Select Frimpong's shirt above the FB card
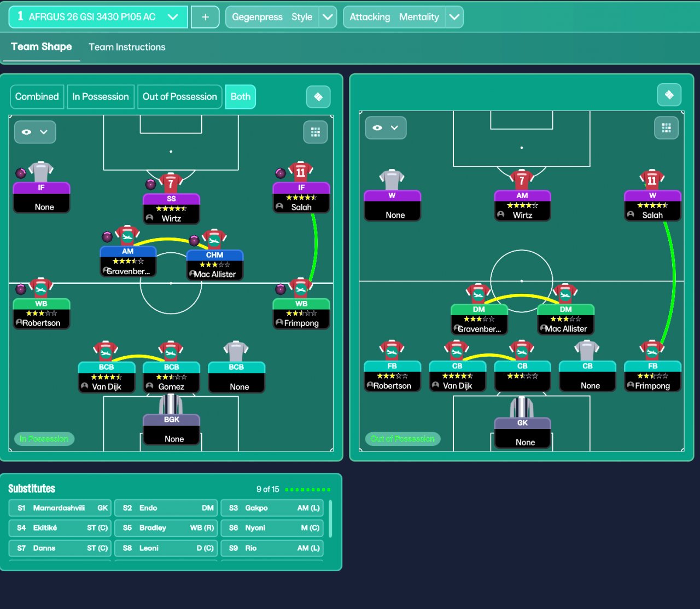Screen dimensions: 700x609 (x=652, y=350)
